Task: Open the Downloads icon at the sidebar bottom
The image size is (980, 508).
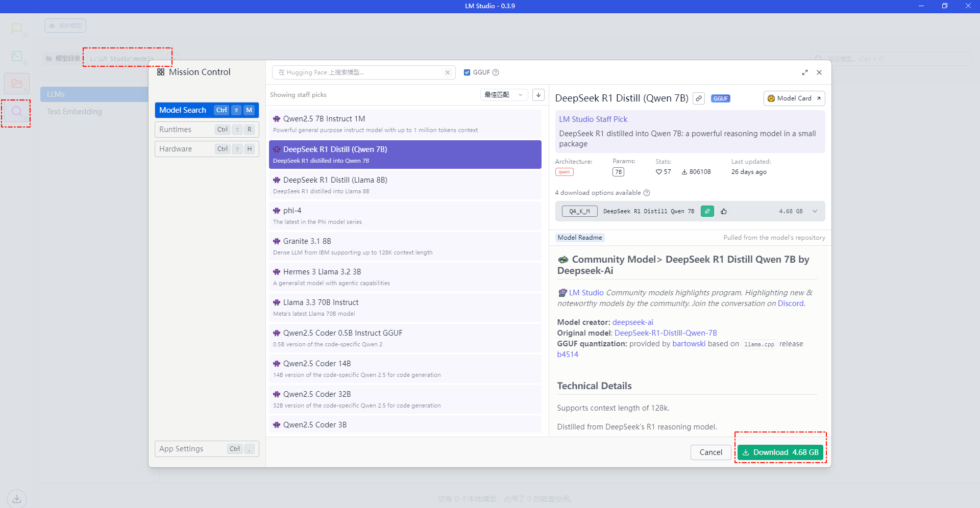Action: (x=17, y=498)
